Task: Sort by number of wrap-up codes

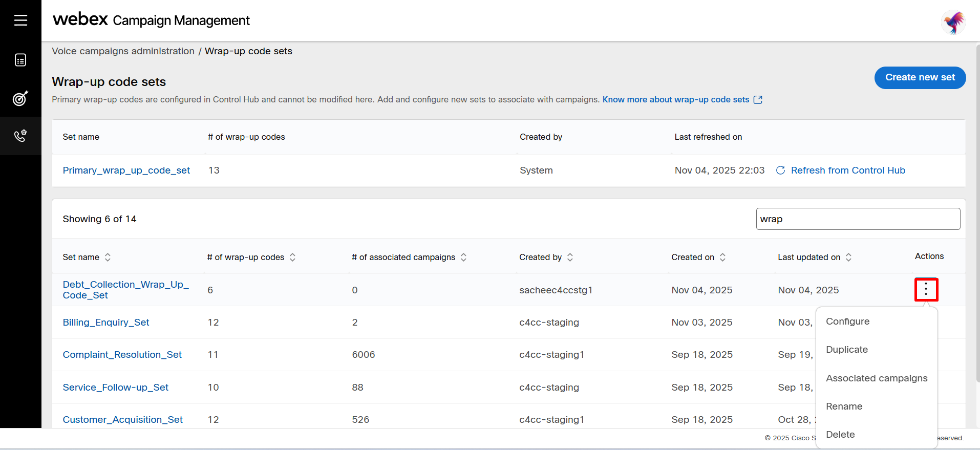Action: pos(292,258)
